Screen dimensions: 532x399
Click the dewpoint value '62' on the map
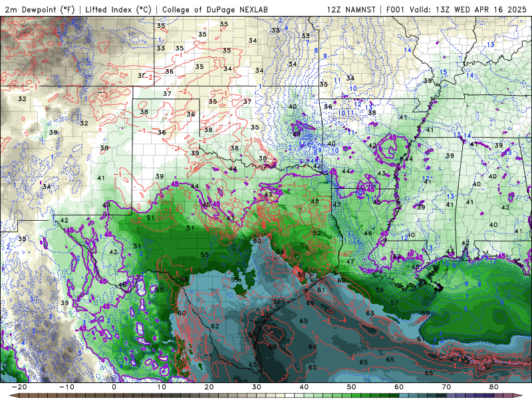point(215,326)
